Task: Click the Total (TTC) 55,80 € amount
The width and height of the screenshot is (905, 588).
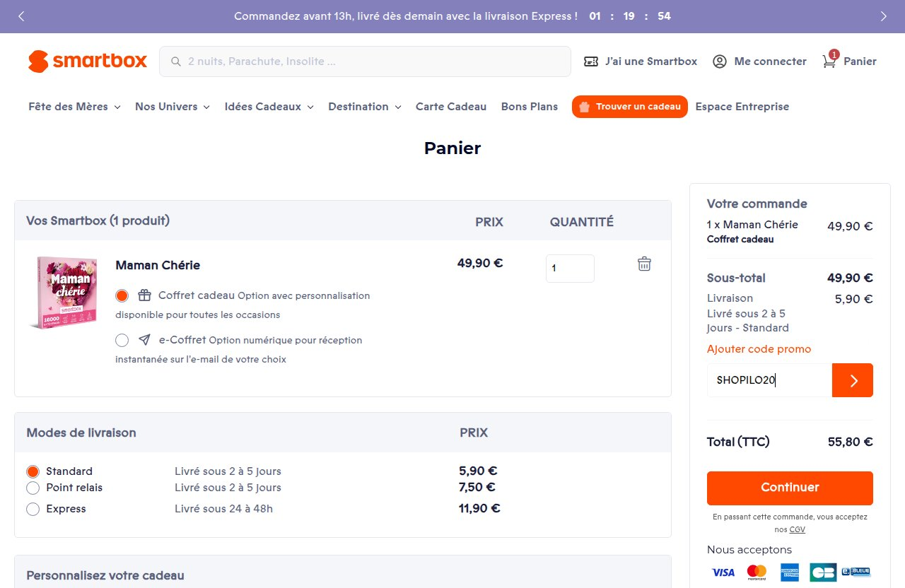Action: [x=851, y=442]
